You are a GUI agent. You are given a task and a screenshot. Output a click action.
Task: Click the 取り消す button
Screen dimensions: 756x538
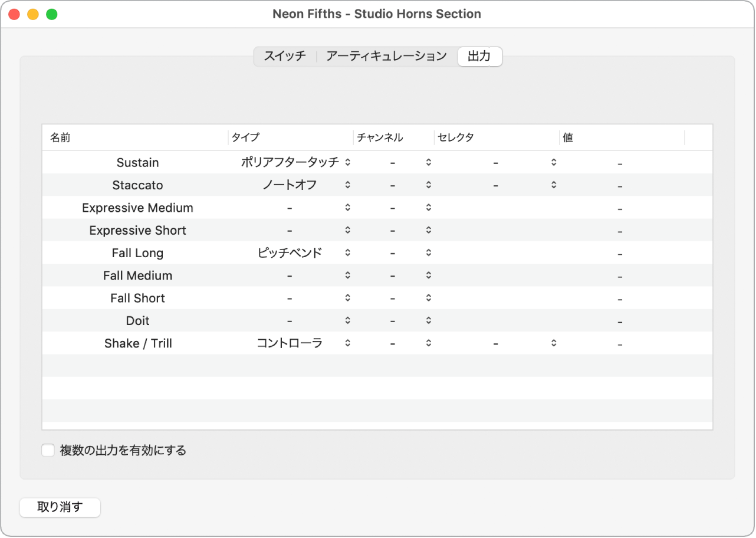click(60, 507)
